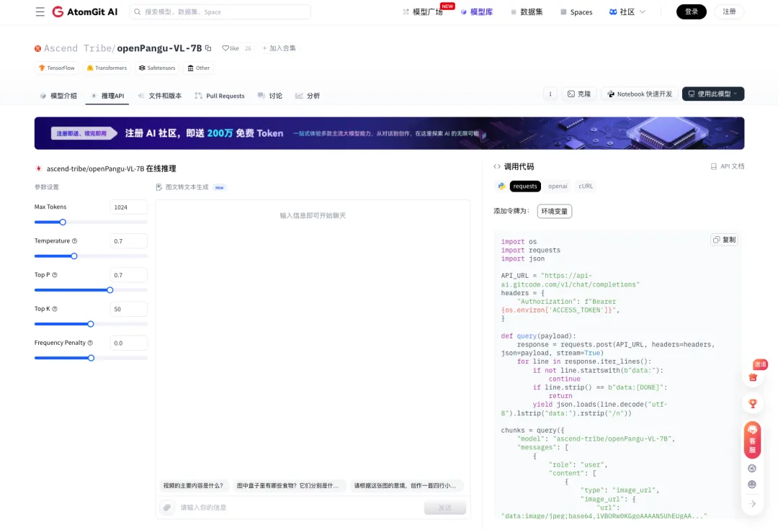Viewport: 778px width, 532px height.
Task: Open the trophy rewards icon
Action: point(753,404)
